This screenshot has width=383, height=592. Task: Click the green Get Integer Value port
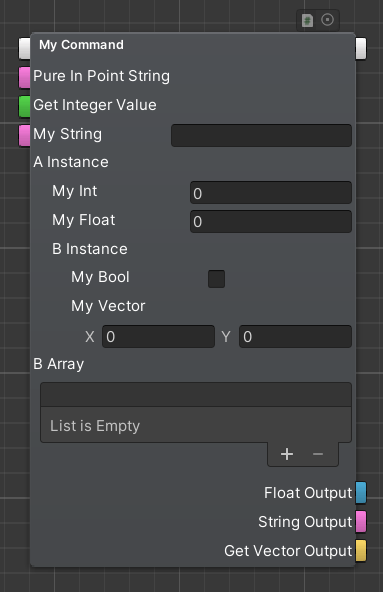[x=25, y=106]
